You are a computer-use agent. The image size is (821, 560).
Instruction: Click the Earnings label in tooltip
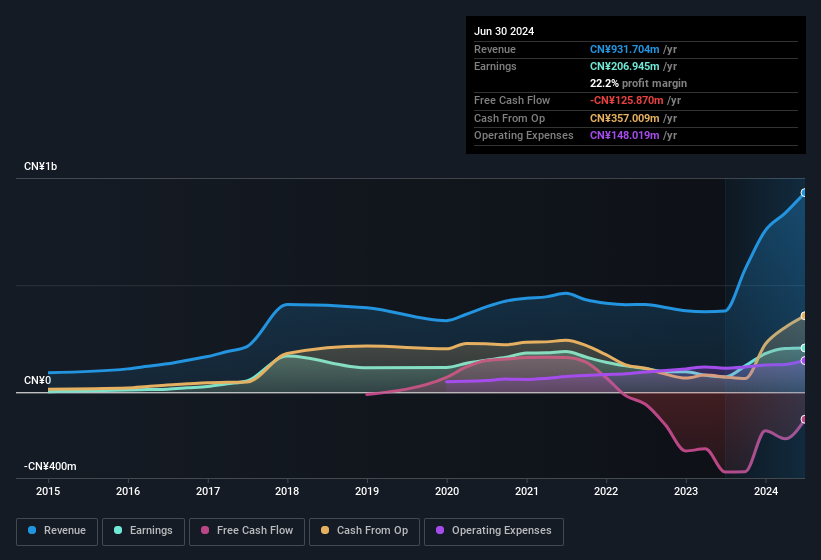point(495,66)
